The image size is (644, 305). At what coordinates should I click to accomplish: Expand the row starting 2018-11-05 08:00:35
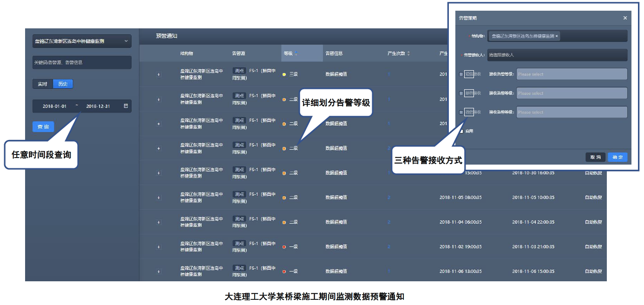click(x=159, y=198)
